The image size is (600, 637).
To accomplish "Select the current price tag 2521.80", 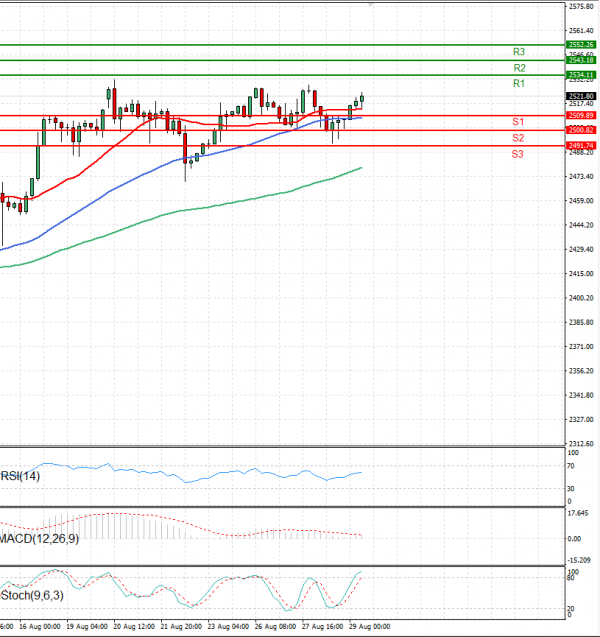I will [x=581, y=95].
